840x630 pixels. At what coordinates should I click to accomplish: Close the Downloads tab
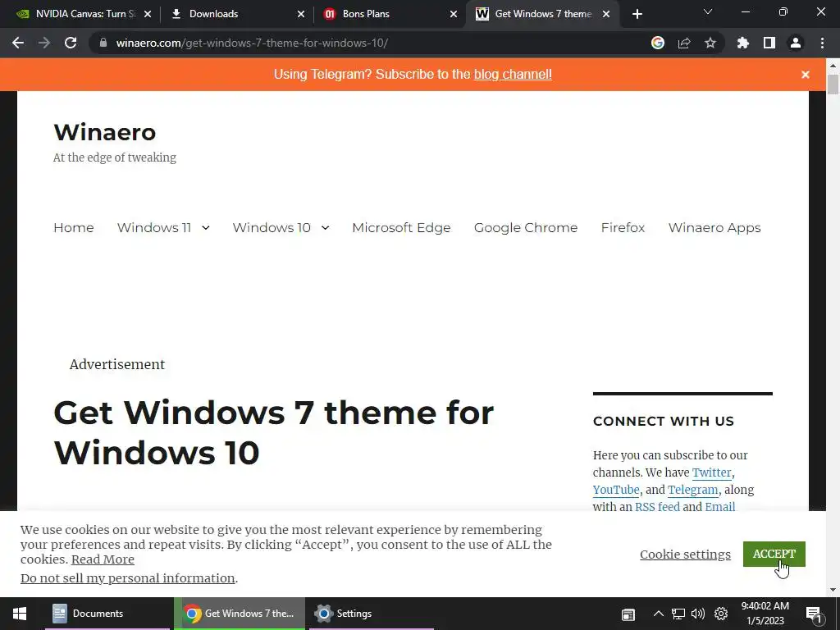pos(301,14)
